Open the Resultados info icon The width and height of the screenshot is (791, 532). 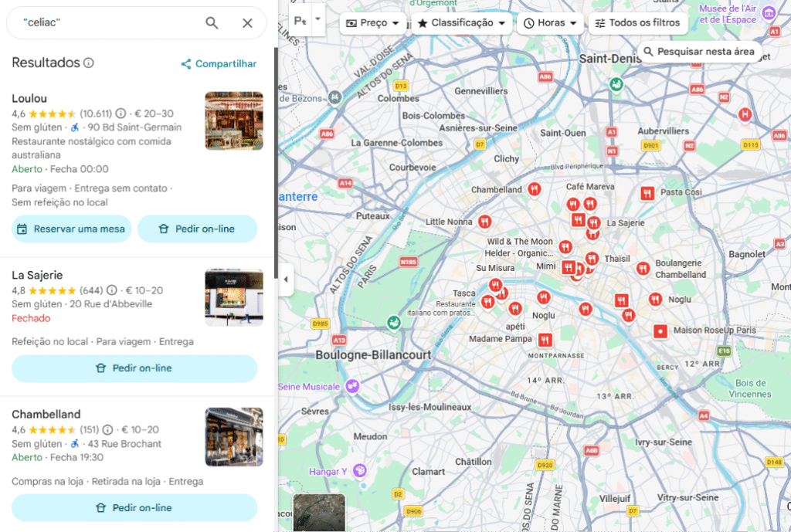click(x=89, y=63)
